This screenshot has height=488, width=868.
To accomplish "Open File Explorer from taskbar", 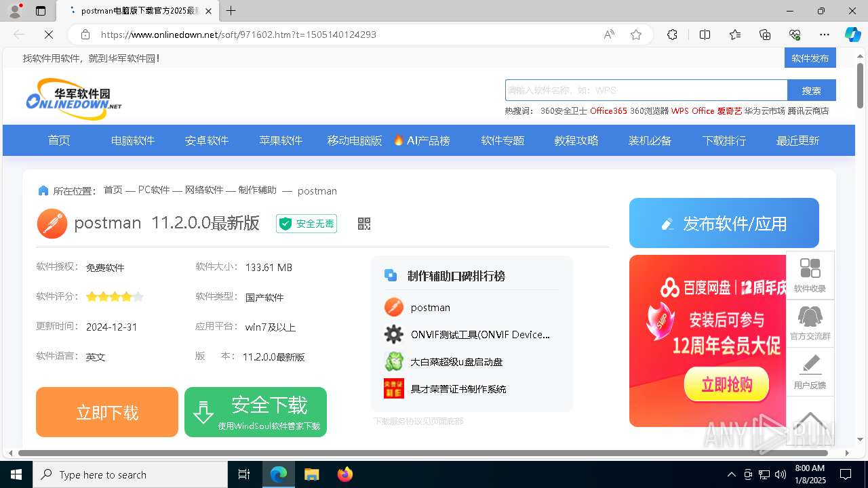I will [x=311, y=474].
